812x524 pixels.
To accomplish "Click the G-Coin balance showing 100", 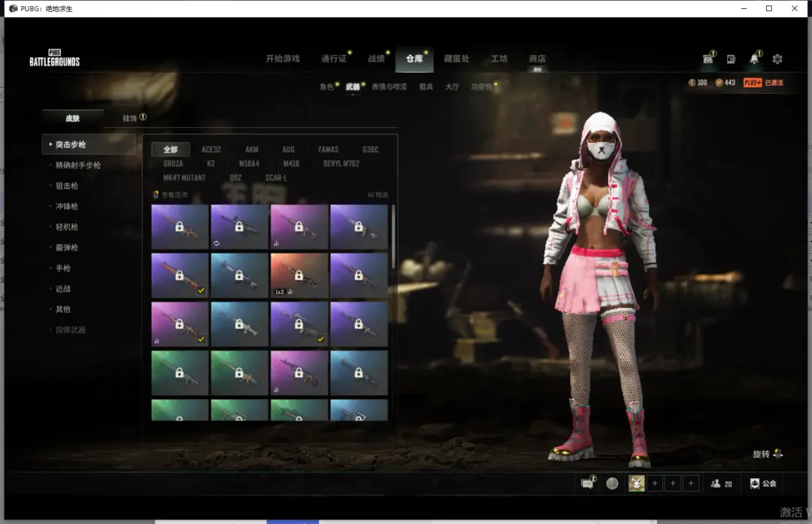I will [698, 83].
